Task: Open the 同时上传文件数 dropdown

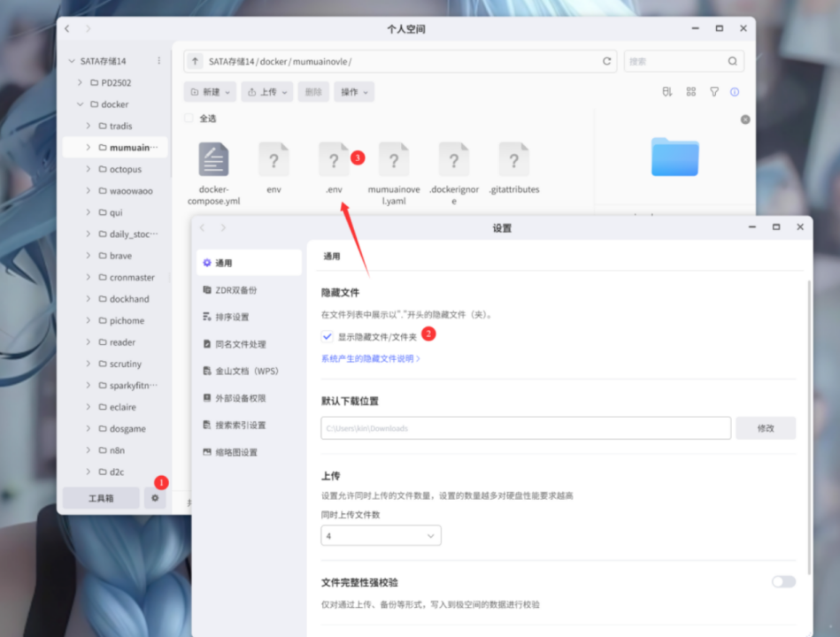Action: click(x=381, y=536)
